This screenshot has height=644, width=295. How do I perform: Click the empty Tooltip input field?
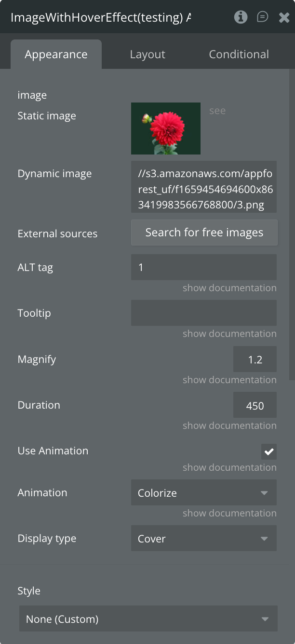[204, 313]
